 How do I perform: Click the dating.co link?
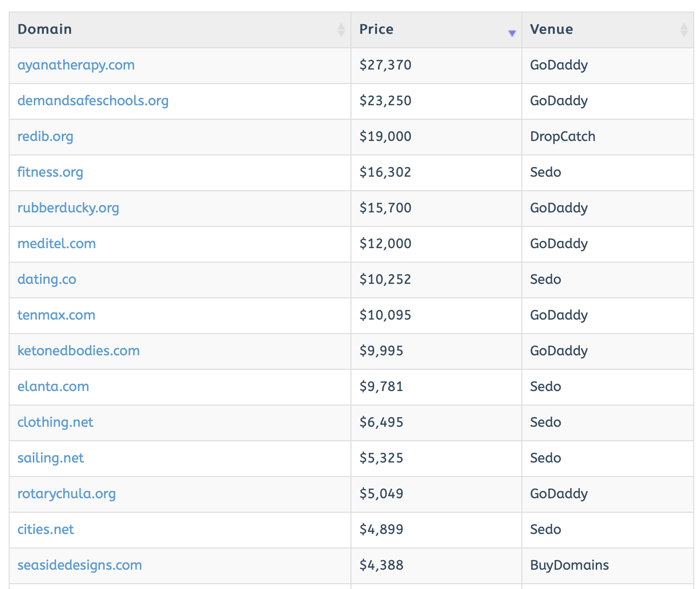click(47, 280)
